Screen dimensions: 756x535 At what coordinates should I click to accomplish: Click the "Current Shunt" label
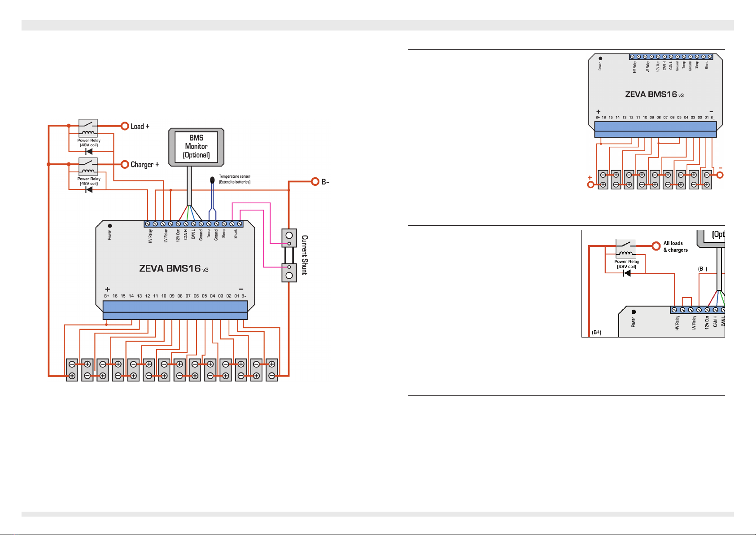(x=305, y=255)
